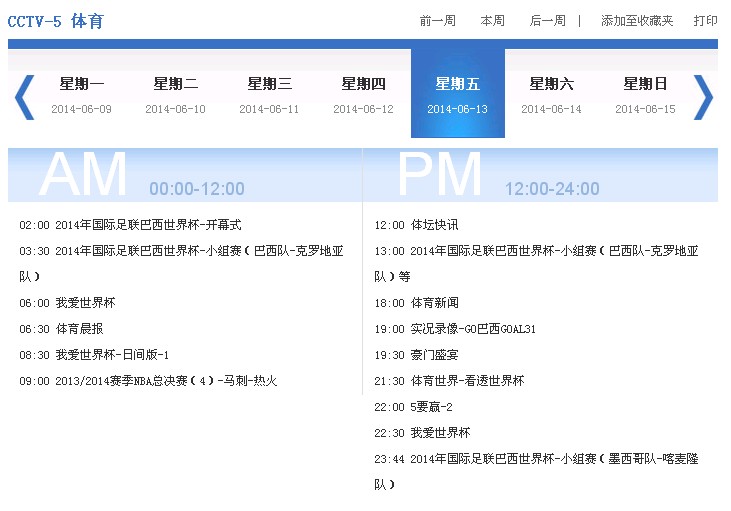Select the 星期六 2014-06-14 tab
The image size is (731, 511).
point(552,95)
